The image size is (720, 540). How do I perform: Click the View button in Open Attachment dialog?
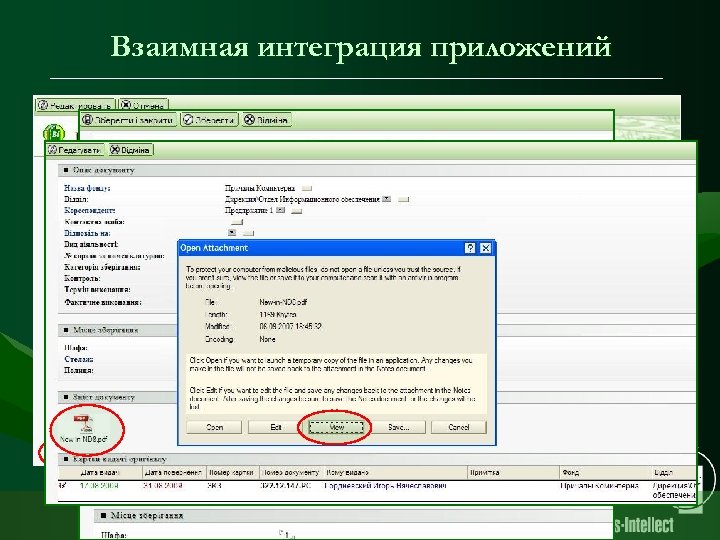(337, 427)
